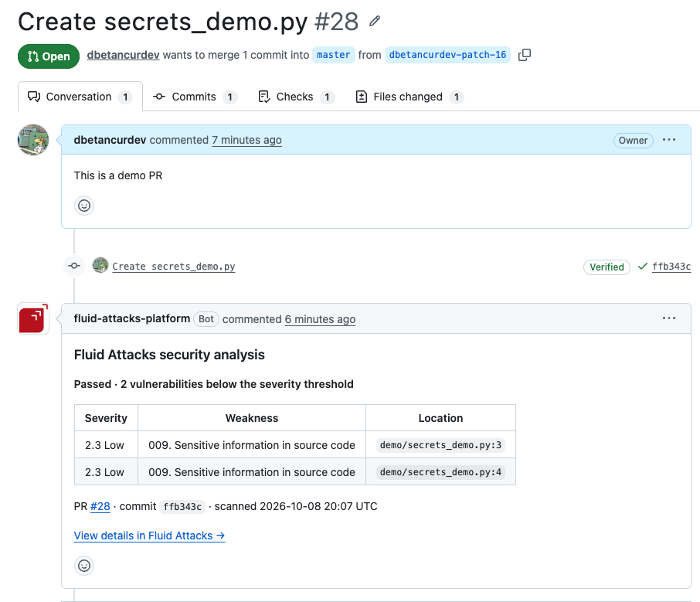This screenshot has width=700, height=602.
Task: Click location cell demo/secrets_demo.py:3
Action: click(440, 445)
